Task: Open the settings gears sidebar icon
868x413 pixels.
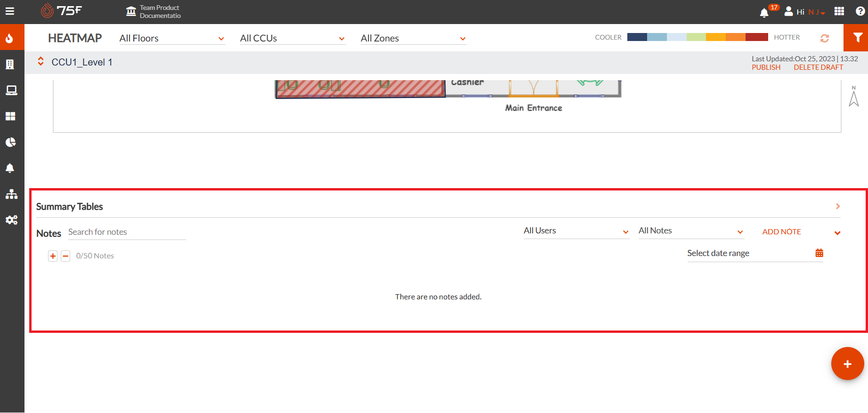Action: point(11,220)
